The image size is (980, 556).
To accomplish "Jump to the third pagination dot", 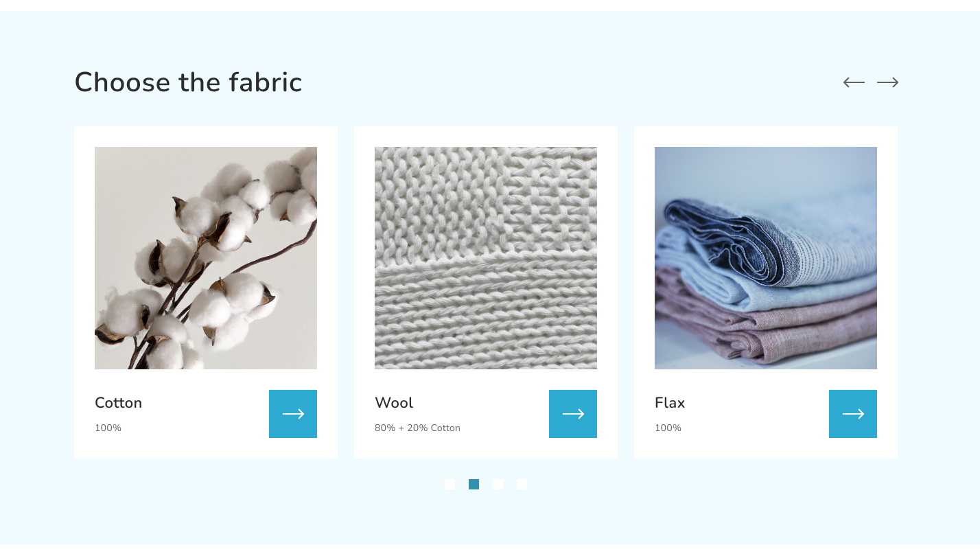I will (x=498, y=485).
